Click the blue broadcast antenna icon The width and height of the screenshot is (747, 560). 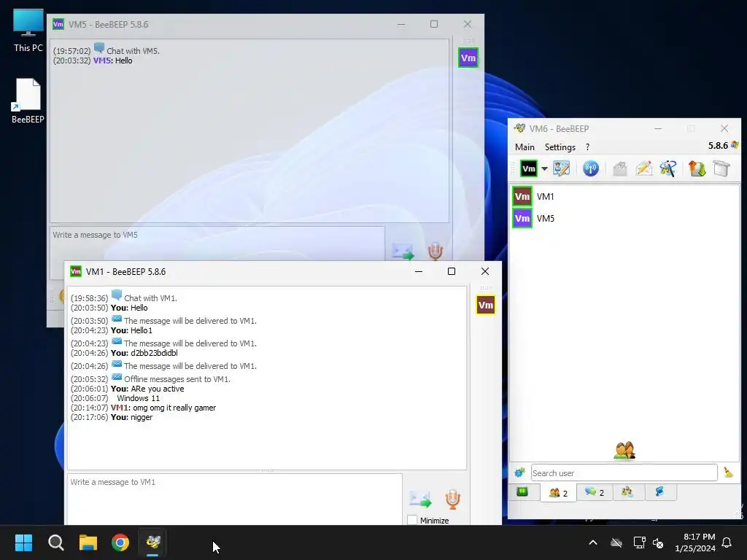pyautogui.click(x=591, y=168)
